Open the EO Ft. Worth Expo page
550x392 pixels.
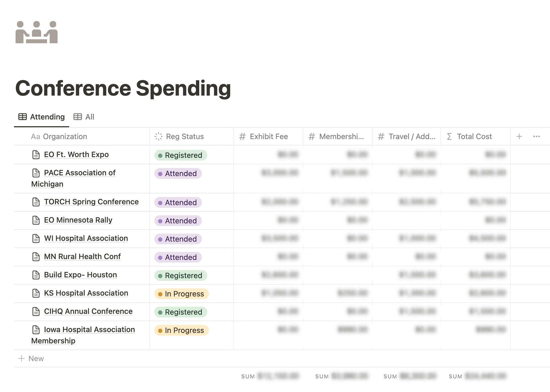coord(76,155)
